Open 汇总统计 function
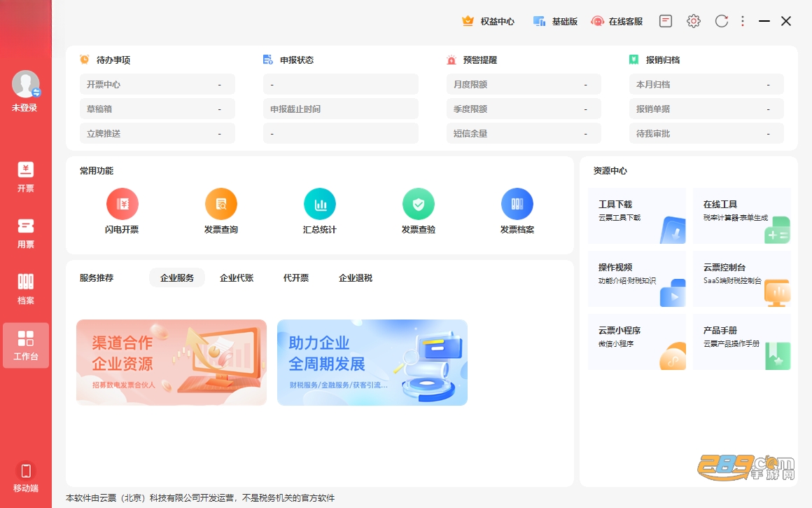Screen dimensions: 812x508 [x=319, y=211]
